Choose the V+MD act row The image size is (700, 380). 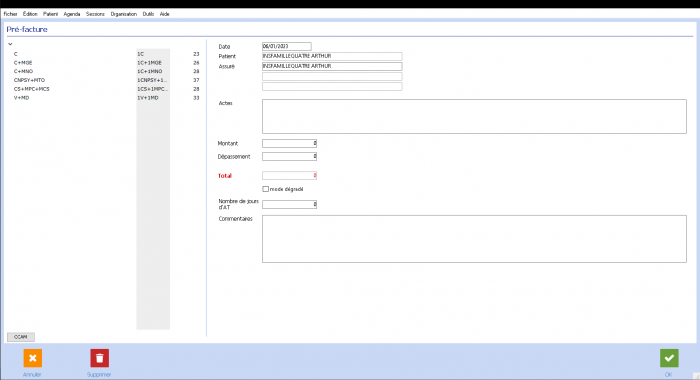click(x=106, y=97)
